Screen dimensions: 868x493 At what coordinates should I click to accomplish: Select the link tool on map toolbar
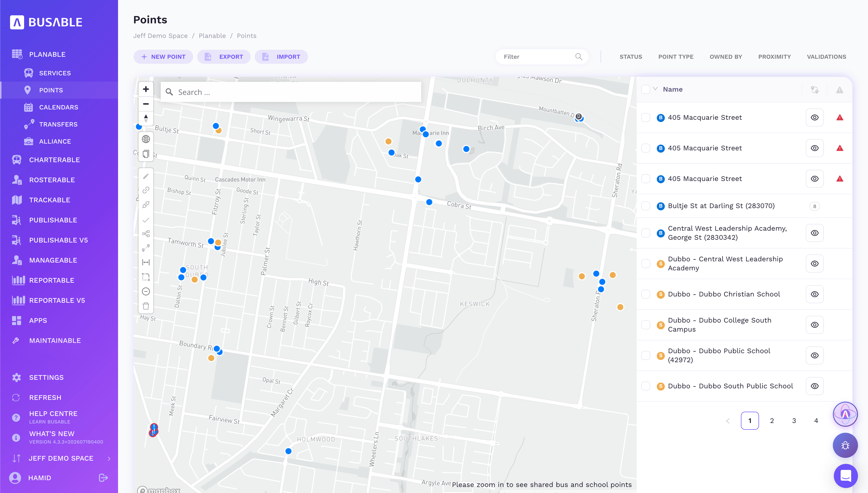point(146,190)
